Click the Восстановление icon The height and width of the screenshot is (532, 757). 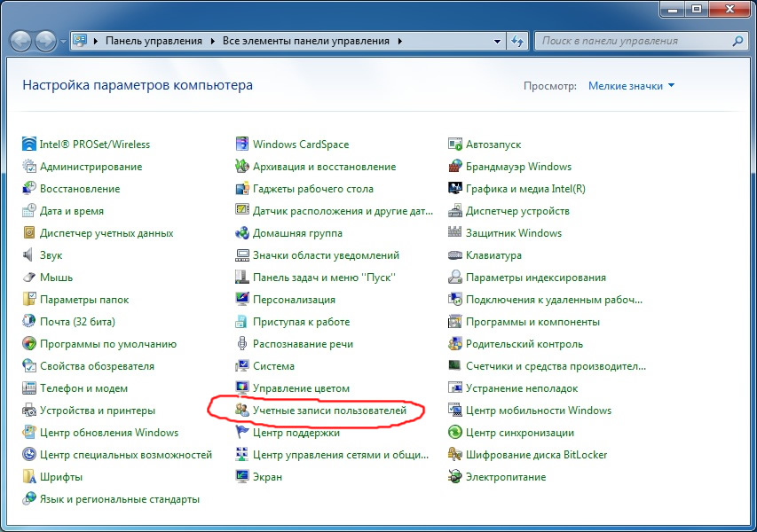[x=29, y=189]
